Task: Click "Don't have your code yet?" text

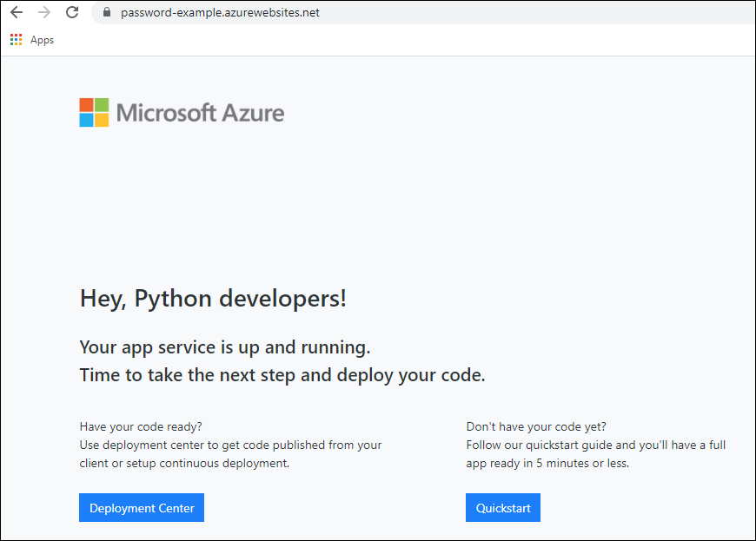Action: point(536,427)
